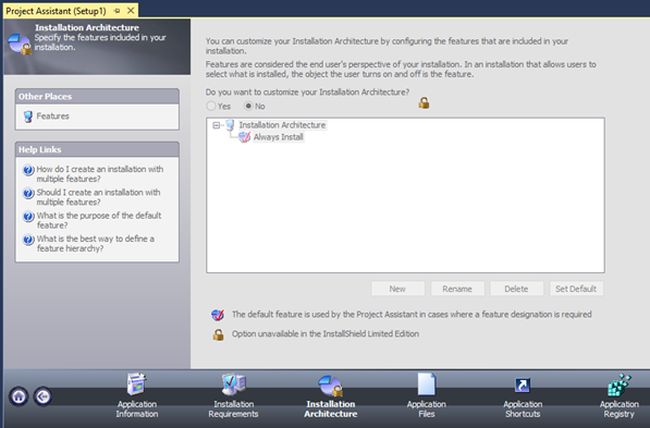This screenshot has width=650, height=428.
Task: Click help icon for 'best way to define'
Action: (x=28, y=240)
